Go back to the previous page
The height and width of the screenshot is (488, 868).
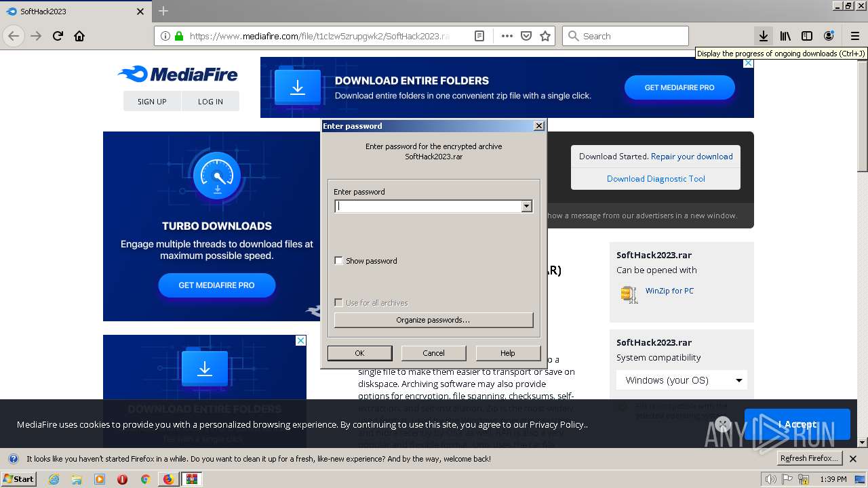[x=14, y=36]
